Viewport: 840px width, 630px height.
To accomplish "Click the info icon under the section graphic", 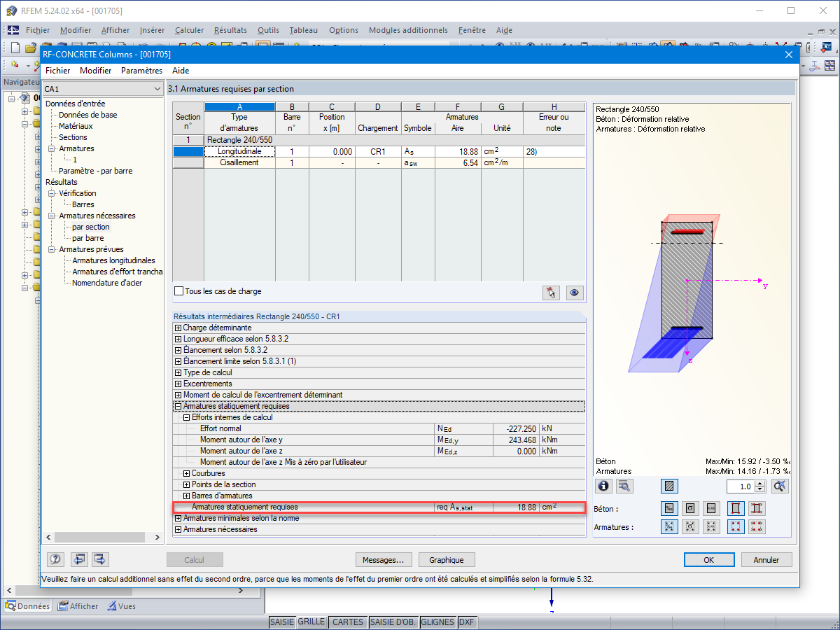I will tap(604, 486).
